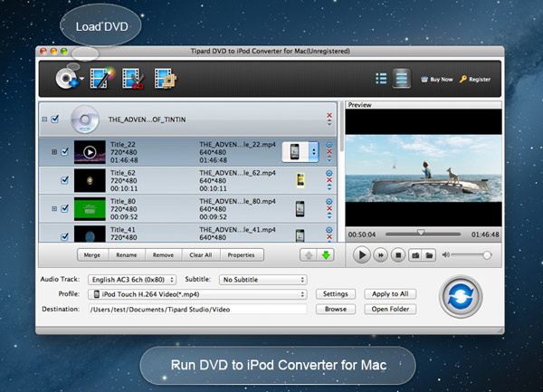Select the THE_ADVEN...le_62.mp4 output name
The height and width of the screenshot is (392, 543).
[237, 173]
